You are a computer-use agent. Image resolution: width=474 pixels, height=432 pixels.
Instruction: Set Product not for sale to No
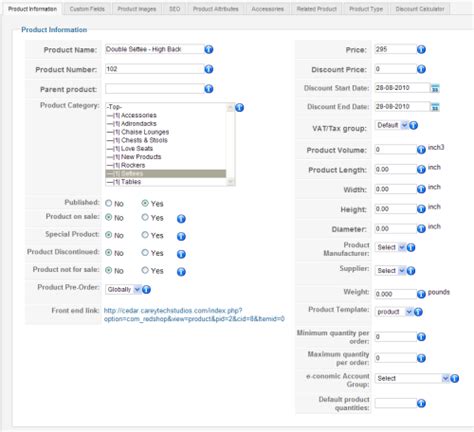pos(109,270)
